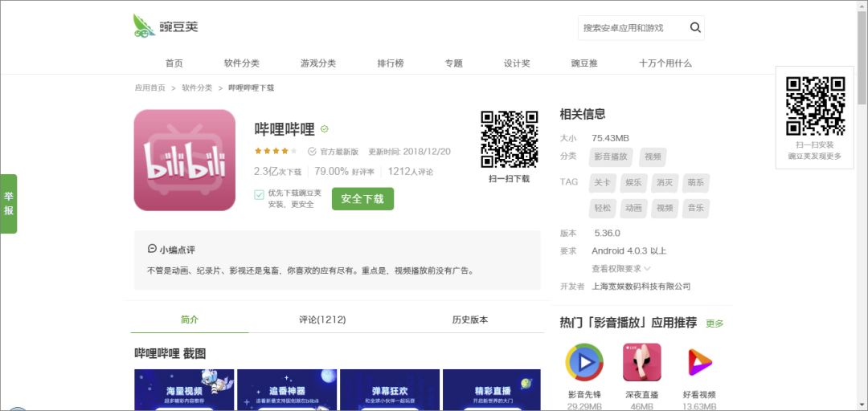Screen dimensions: 868x411
Task: Open the 精彩直播 screenshot thumbnail
Action: point(492,390)
